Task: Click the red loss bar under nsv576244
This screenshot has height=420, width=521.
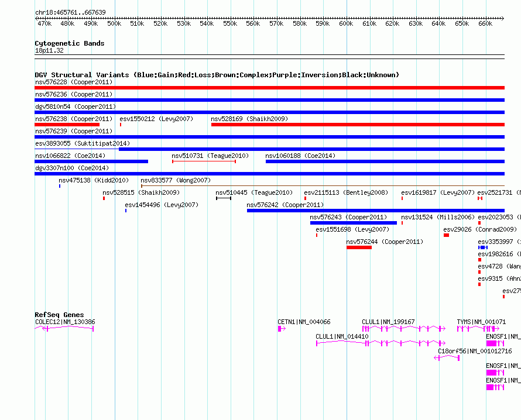Action: coord(359,247)
